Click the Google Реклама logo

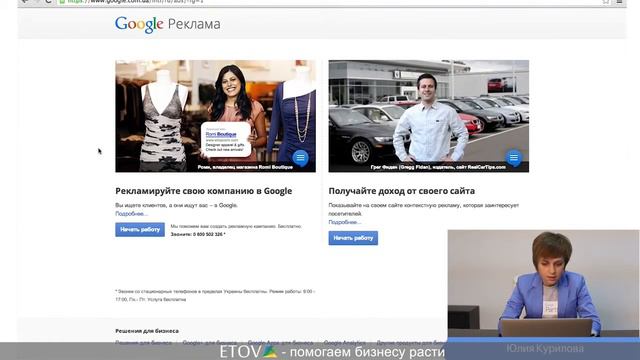167,24
